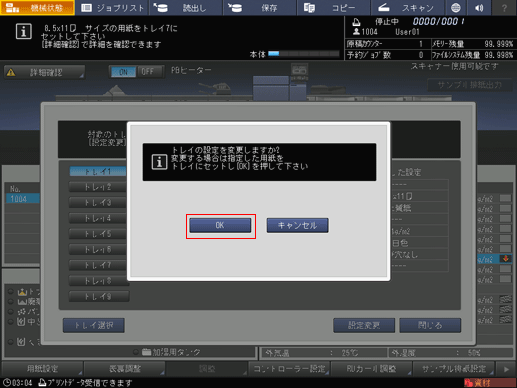
Task: Click the highlighted tray row arrow icon
Action: tap(506, 259)
